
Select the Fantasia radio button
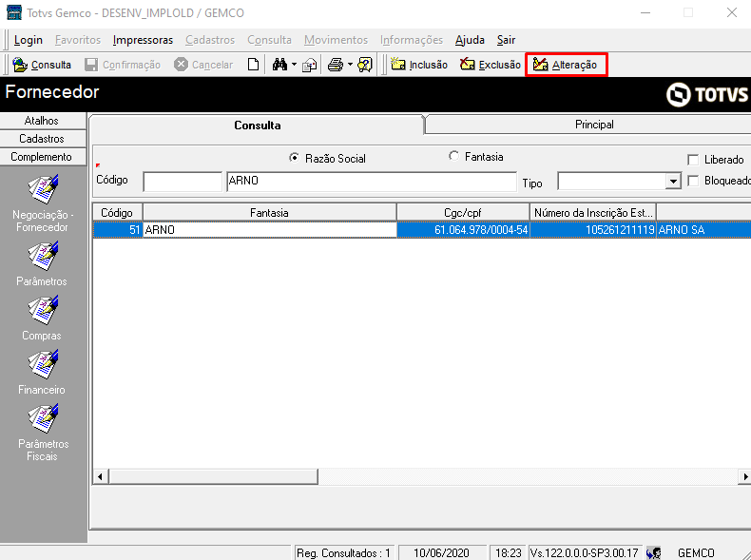453,156
